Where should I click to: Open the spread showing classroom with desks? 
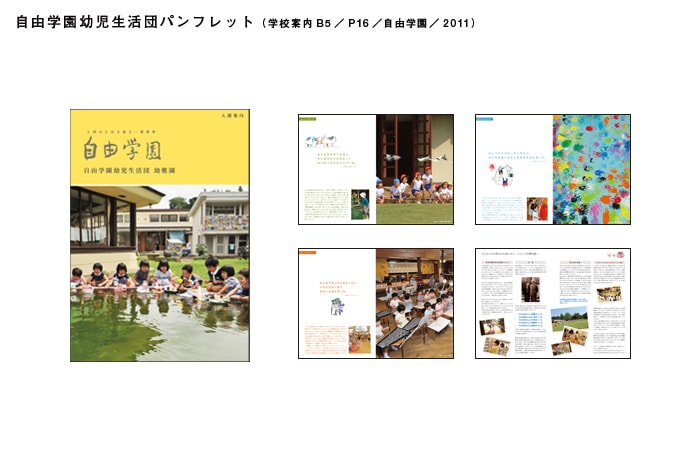click(376, 303)
